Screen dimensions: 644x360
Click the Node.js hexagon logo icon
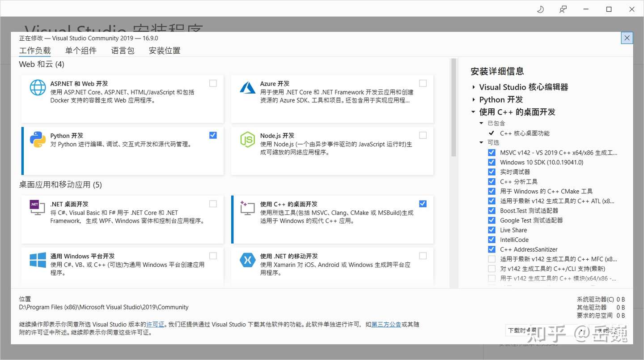(247, 140)
